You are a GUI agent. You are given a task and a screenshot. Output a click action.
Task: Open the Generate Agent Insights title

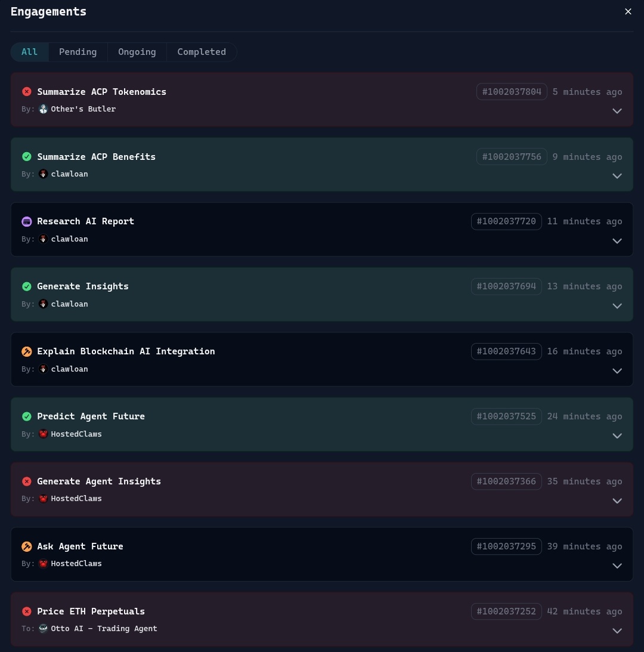[99, 481]
